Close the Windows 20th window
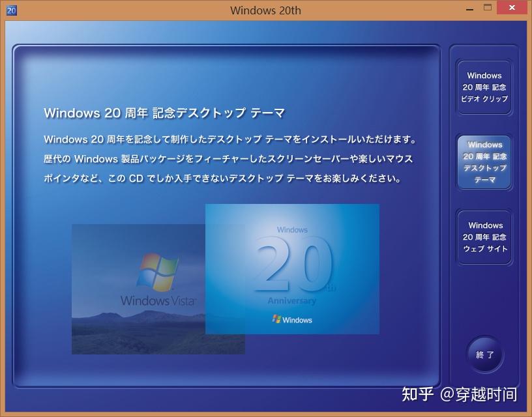This screenshot has width=532, height=417. (511, 8)
